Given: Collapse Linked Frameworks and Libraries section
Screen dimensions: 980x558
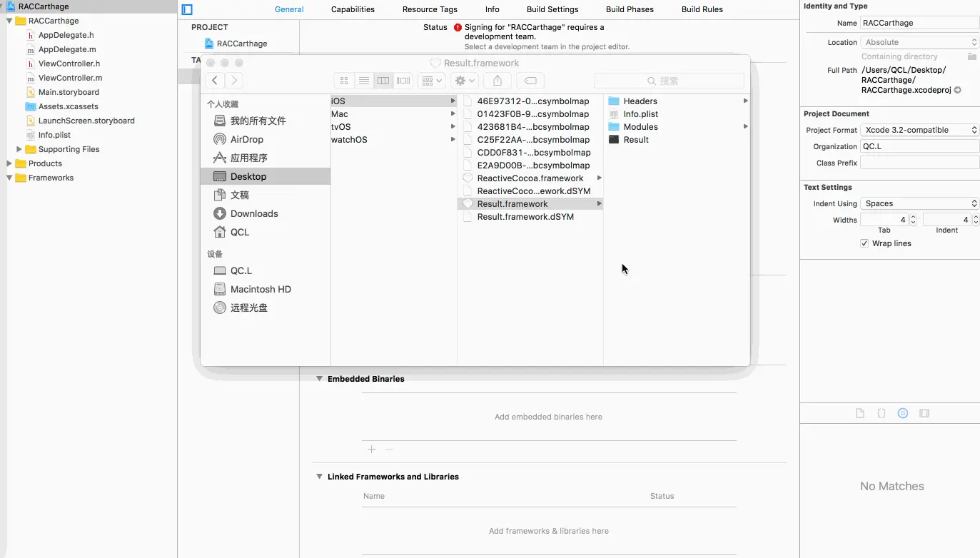Looking at the screenshot, I should [320, 477].
